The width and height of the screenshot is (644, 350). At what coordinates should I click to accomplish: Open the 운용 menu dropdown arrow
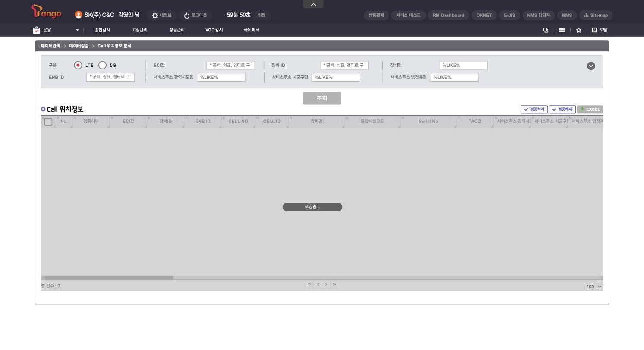point(78,30)
